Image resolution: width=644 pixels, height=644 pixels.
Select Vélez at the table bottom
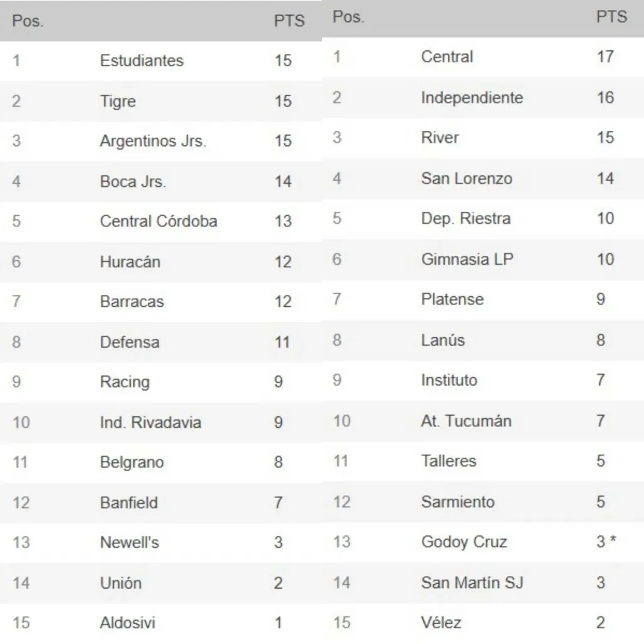[x=441, y=623]
